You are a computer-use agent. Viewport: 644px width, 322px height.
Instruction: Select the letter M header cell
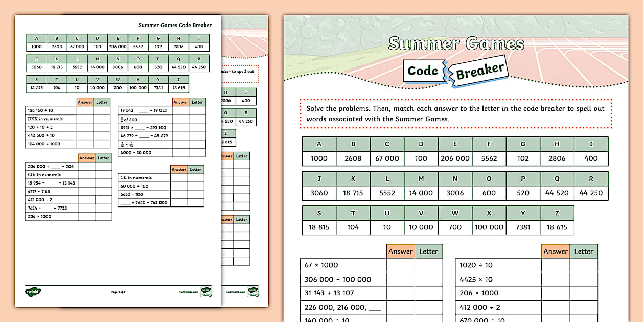coord(421,178)
